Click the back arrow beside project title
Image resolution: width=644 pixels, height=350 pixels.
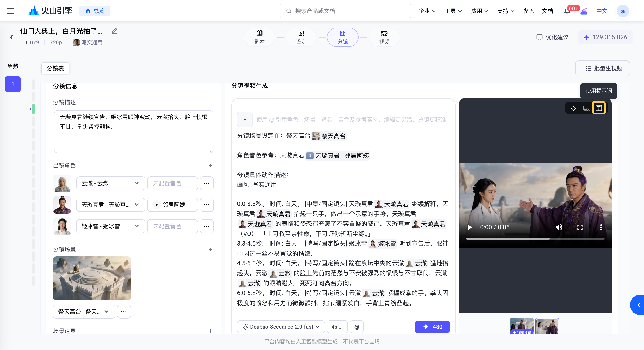point(11,37)
